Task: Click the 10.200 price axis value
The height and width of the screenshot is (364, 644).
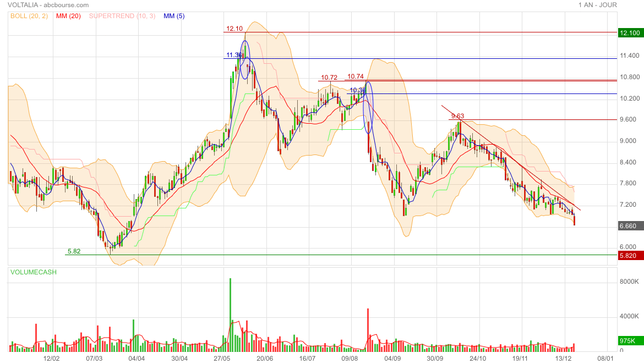Action: 630,98
